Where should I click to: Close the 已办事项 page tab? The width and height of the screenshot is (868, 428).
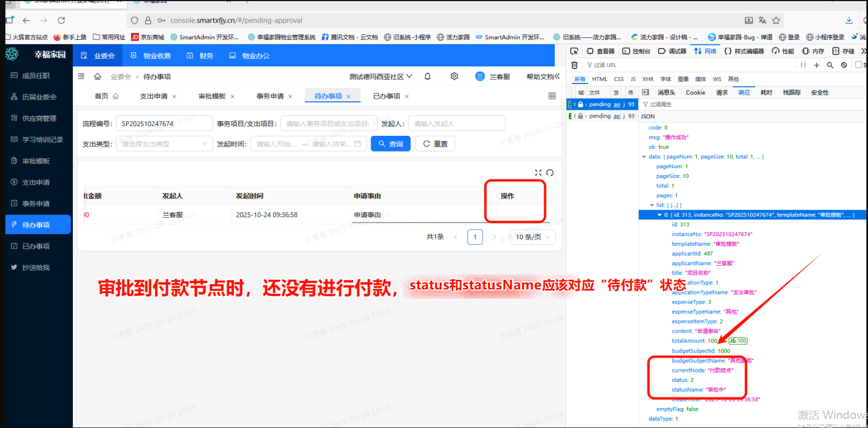tap(407, 96)
